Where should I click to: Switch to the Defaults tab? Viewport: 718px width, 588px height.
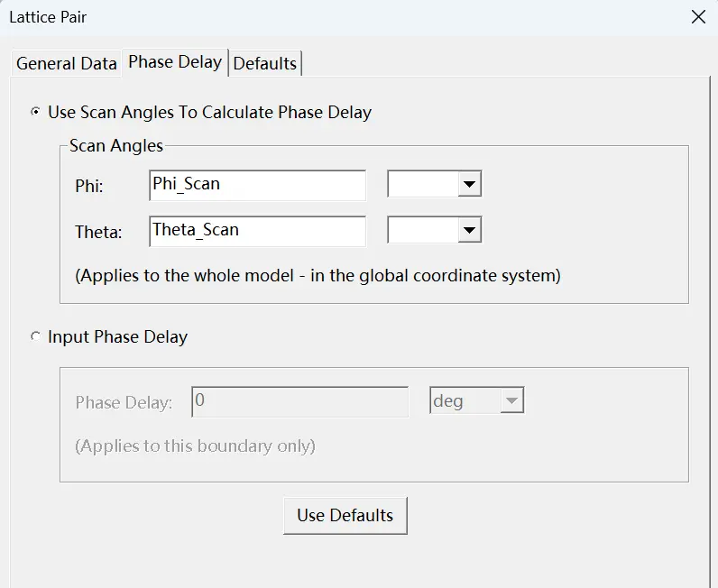(x=265, y=63)
